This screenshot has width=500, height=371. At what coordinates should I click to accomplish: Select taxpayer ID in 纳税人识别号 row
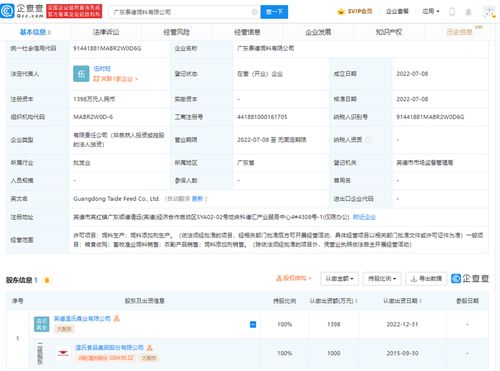click(430, 117)
